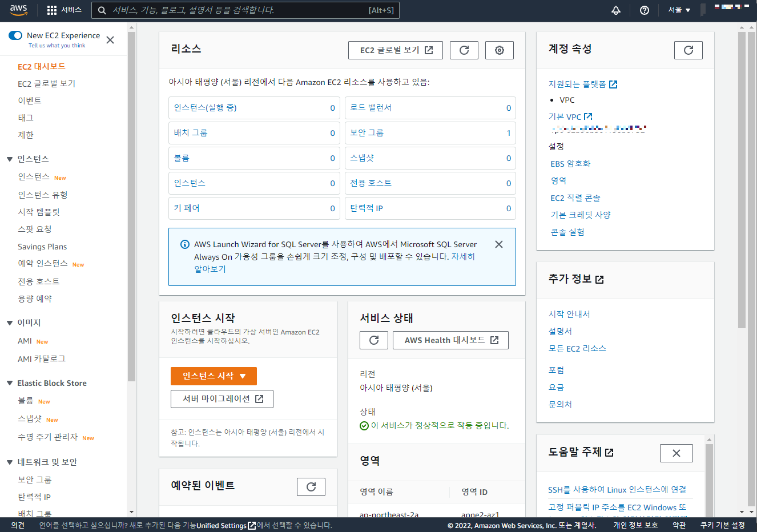Click the info icon in the banner
The image size is (757, 532).
(185, 244)
